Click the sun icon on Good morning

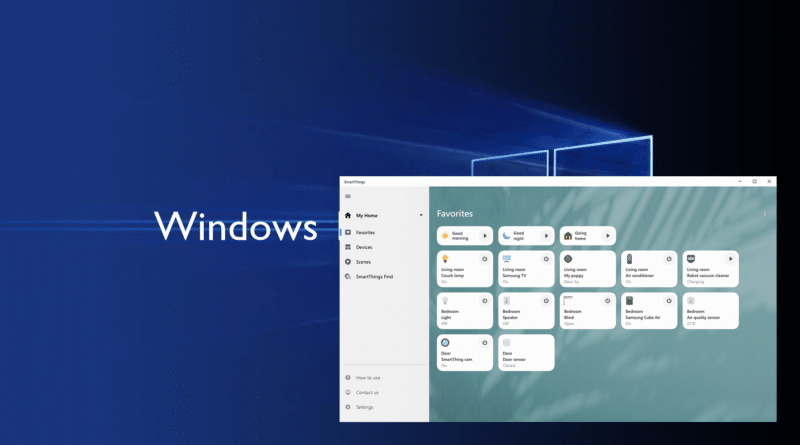[x=445, y=236]
